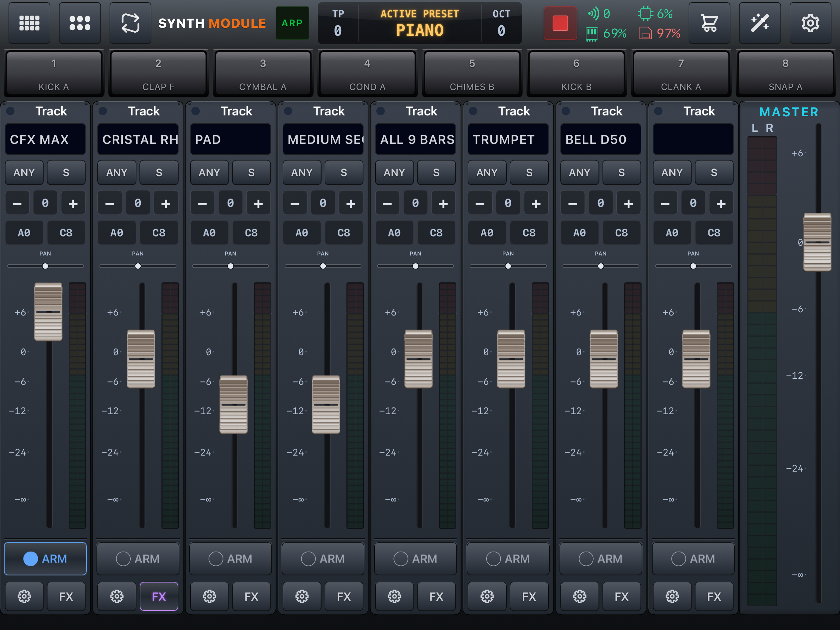840x630 pixels.
Task: Open the 4x3 grid view icon
Action: point(29,23)
